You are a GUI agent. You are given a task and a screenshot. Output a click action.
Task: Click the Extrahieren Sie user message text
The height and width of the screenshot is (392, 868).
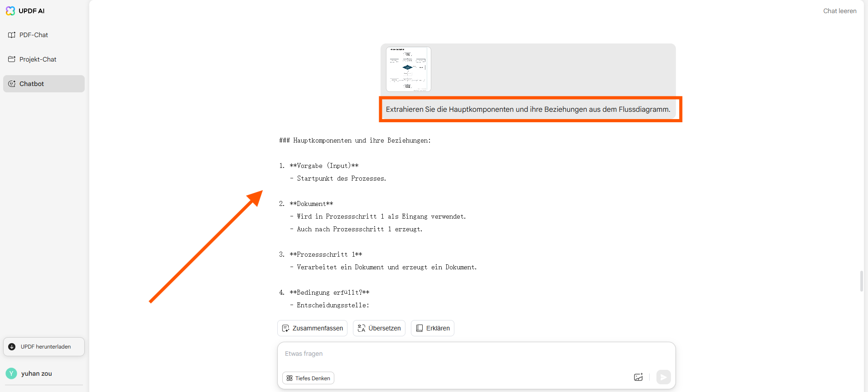tap(528, 109)
